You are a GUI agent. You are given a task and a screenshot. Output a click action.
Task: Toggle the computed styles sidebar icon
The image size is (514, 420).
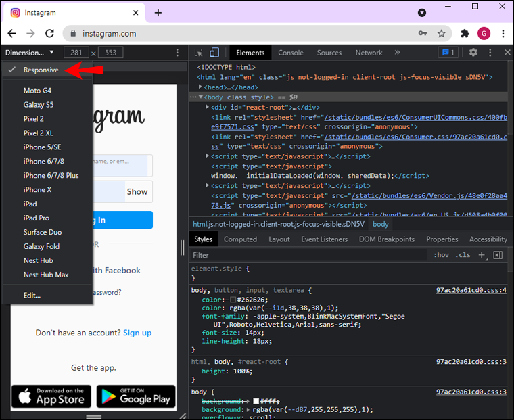point(498,255)
